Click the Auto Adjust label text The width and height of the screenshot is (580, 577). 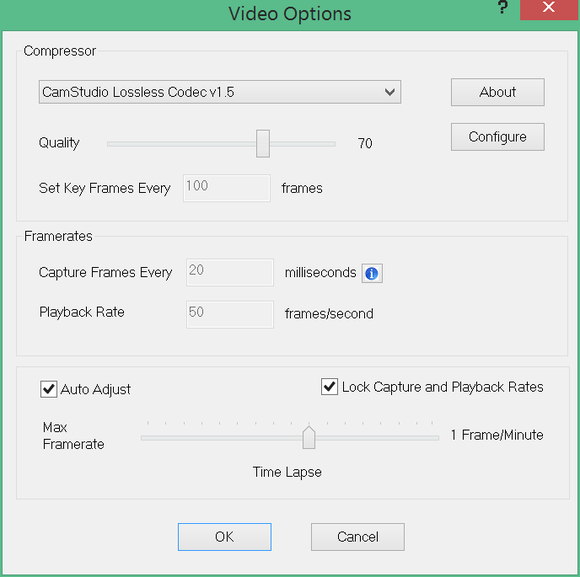[x=95, y=389]
